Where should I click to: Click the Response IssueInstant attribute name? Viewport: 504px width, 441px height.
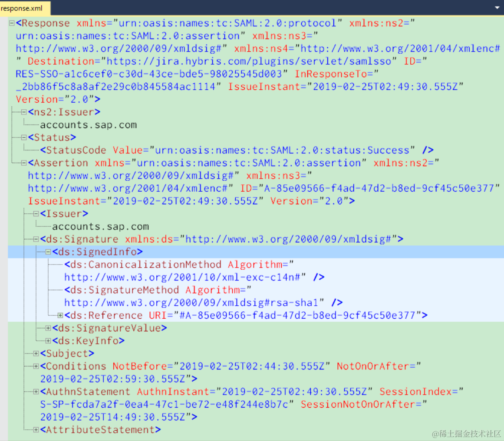click(x=264, y=87)
